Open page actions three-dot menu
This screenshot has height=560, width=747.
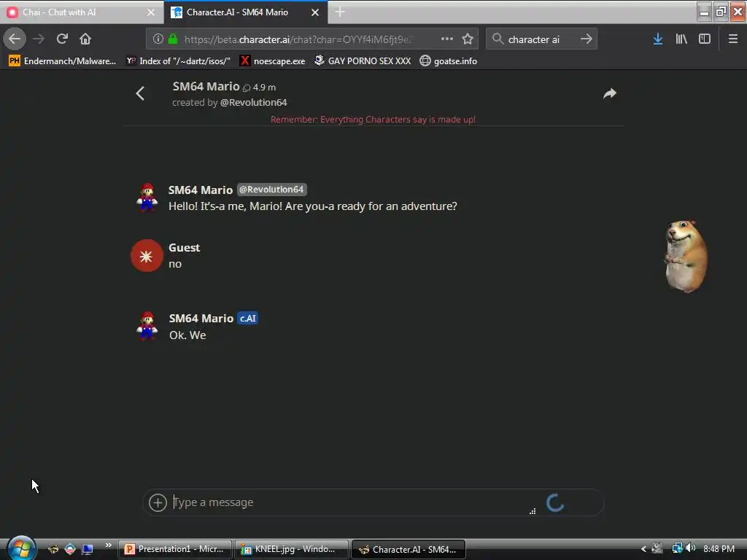pos(447,39)
